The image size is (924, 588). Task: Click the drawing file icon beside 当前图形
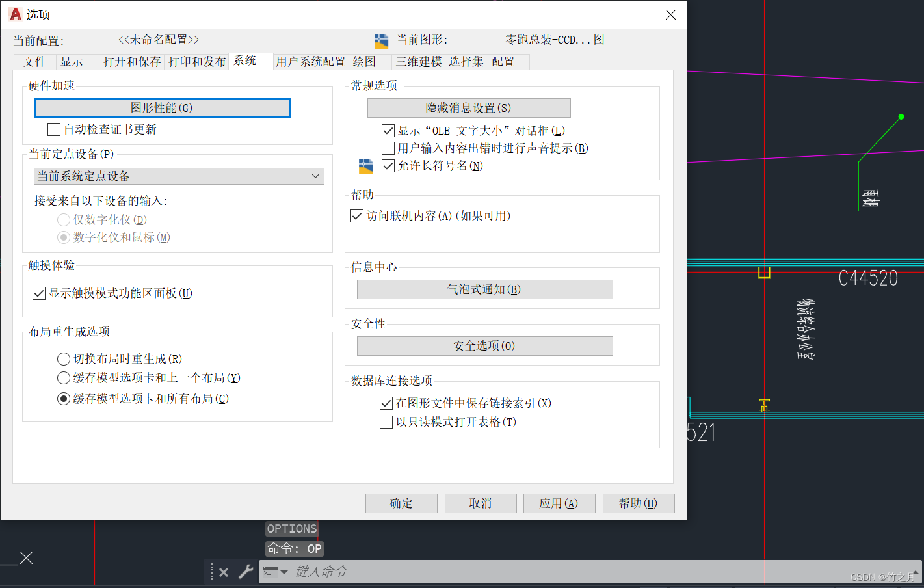(x=381, y=40)
